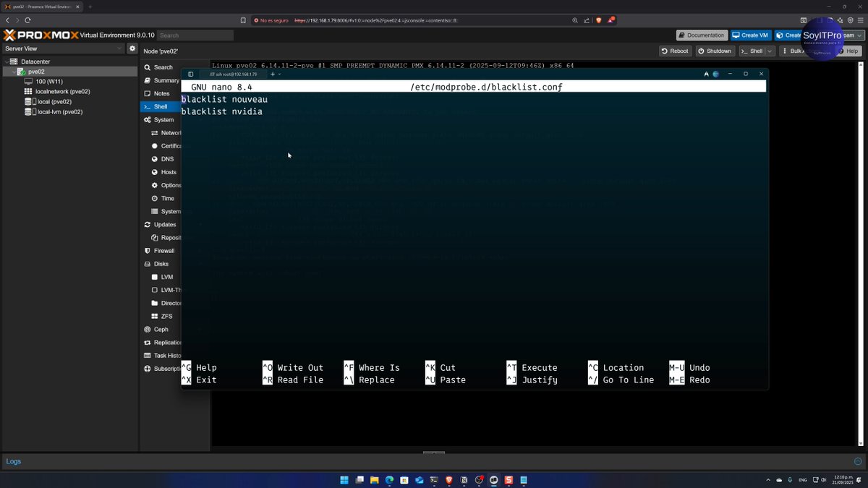
Task: Open the Shell panel in the sidebar
Action: click(161, 106)
